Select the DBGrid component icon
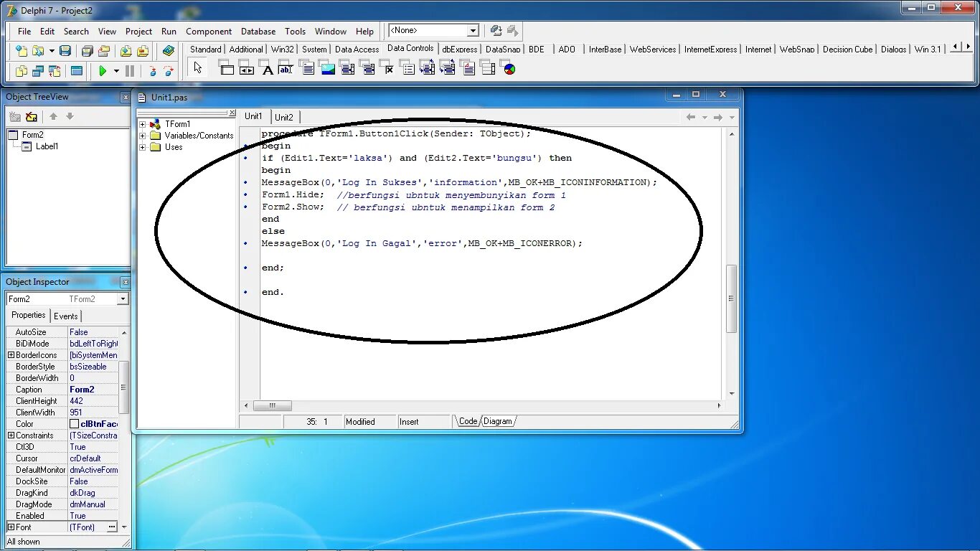Viewport: 980px width, 551px height. 226,68
